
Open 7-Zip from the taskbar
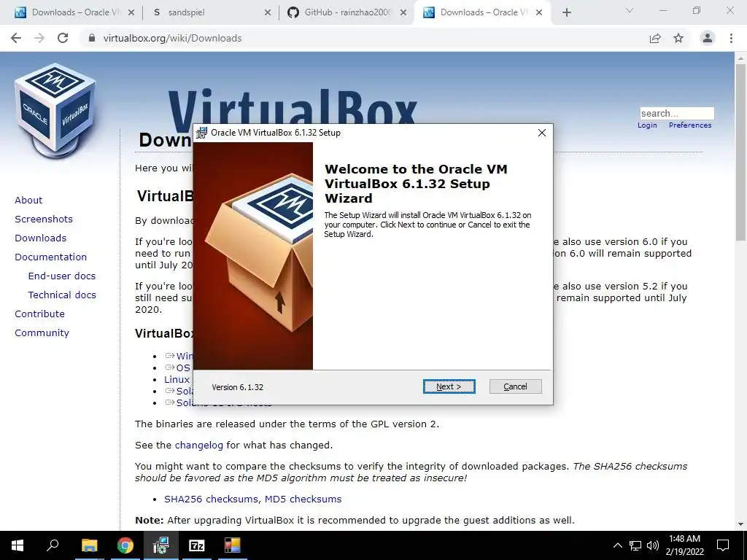point(197,545)
